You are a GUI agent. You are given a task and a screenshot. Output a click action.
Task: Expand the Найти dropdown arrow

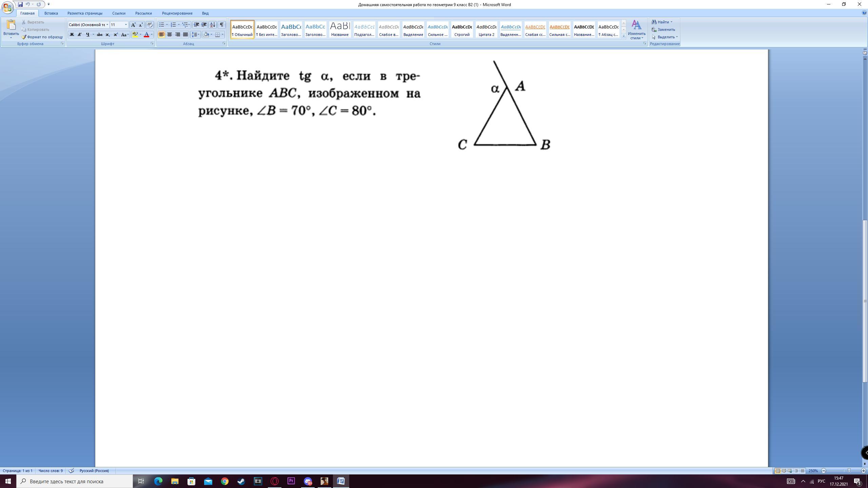pos(671,22)
